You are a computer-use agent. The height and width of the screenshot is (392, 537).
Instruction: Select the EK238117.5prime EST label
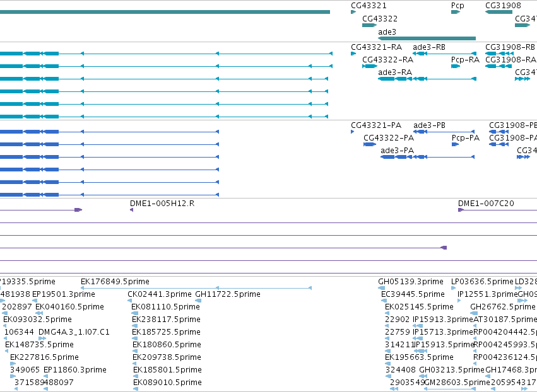166,320
